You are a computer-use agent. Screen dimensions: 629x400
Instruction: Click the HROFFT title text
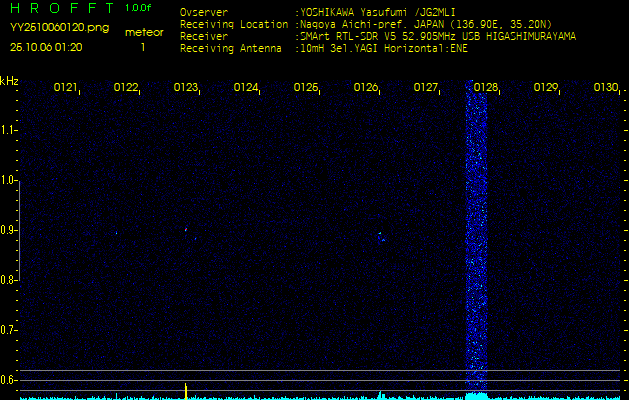[62, 8]
